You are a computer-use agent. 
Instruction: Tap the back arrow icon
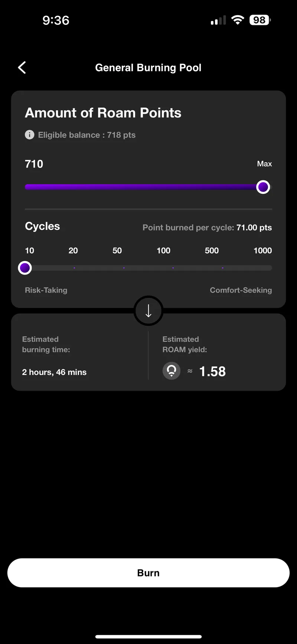(x=22, y=68)
